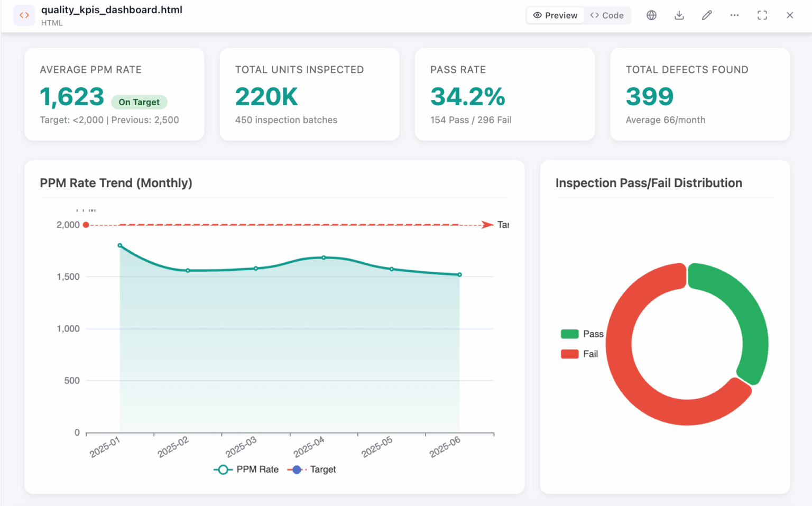The width and height of the screenshot is (812, 506).
Task: Click the quality_kpis_dashboard.html file name
Action: click(112, 10)
